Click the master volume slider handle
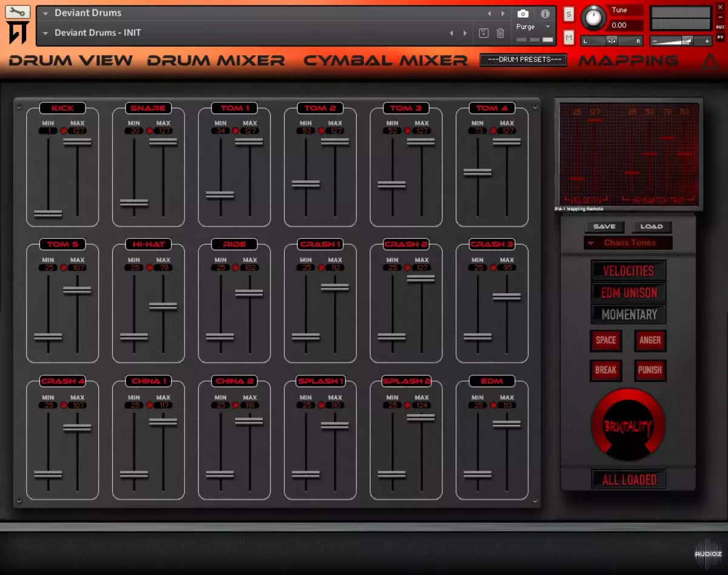Image resolution: width=728 pixels, height=575 pixels. 687,41
